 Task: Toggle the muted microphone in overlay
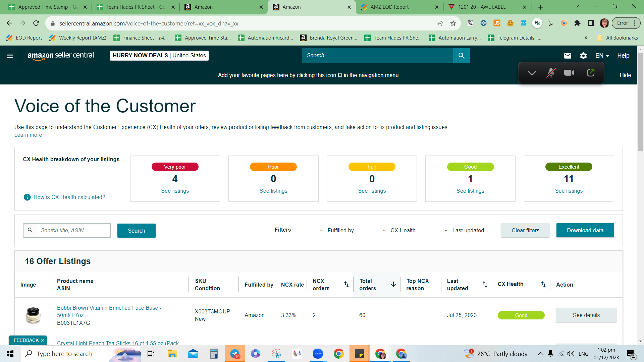[x=551, y=73]
